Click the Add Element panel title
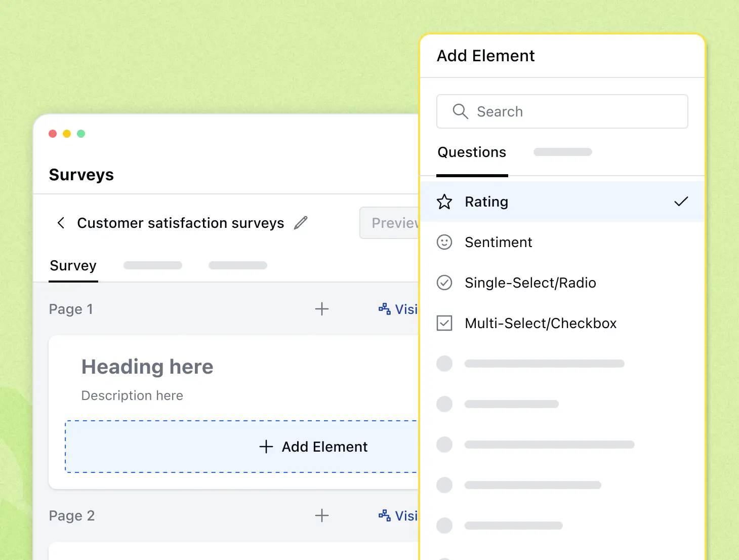739x560 pixels. (486, 56)
